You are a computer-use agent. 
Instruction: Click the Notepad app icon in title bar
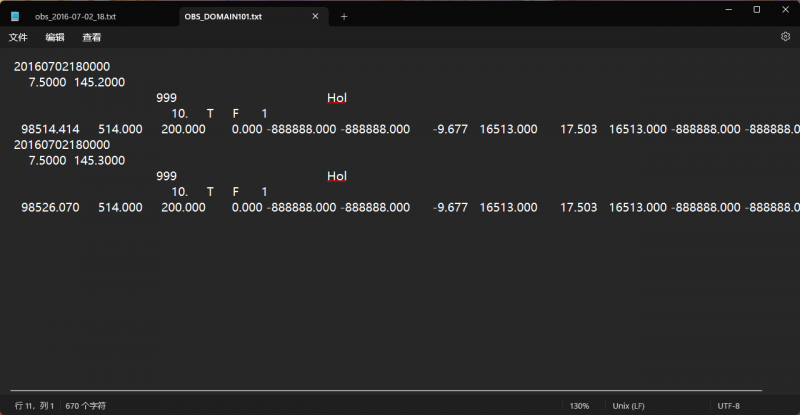(15, 17)
